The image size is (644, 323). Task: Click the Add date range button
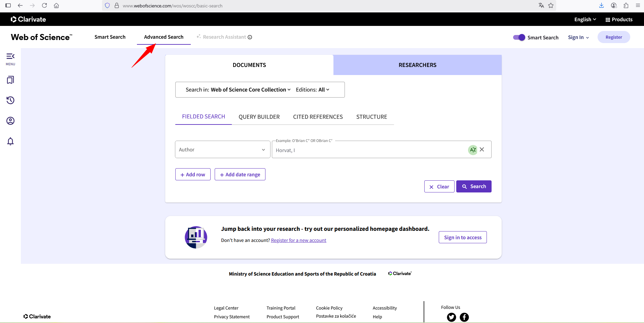[240, 175]
